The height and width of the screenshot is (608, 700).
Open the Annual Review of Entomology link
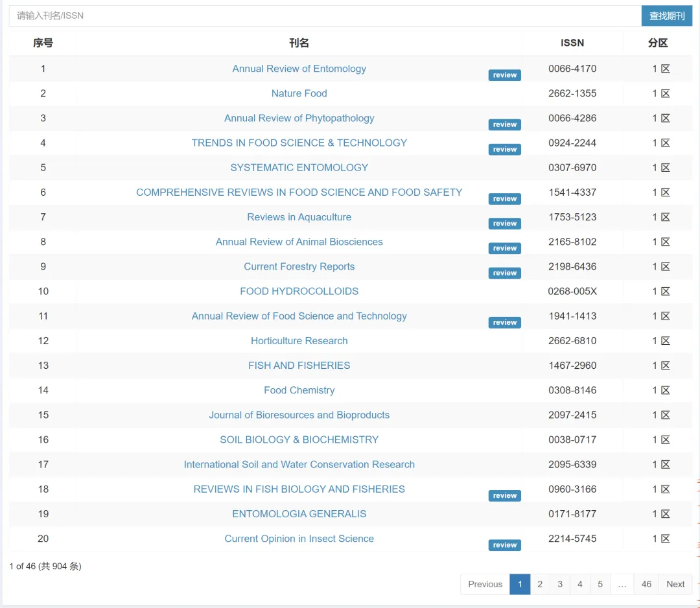(299, 69)
